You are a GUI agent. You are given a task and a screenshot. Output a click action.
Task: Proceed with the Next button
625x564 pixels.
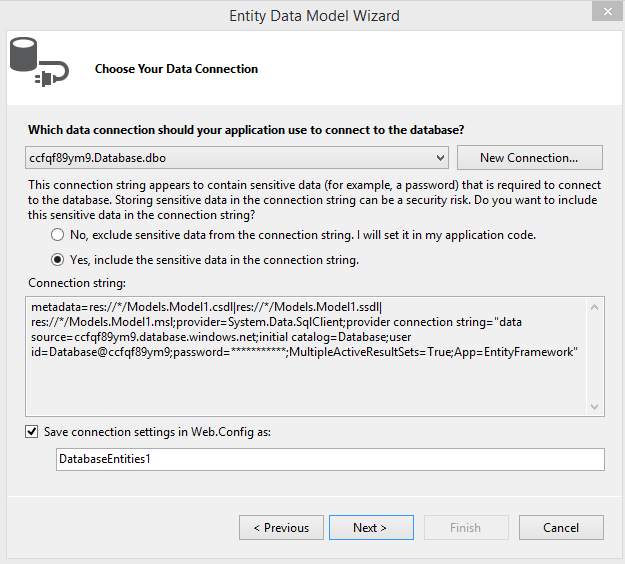(x=371, y=528)
